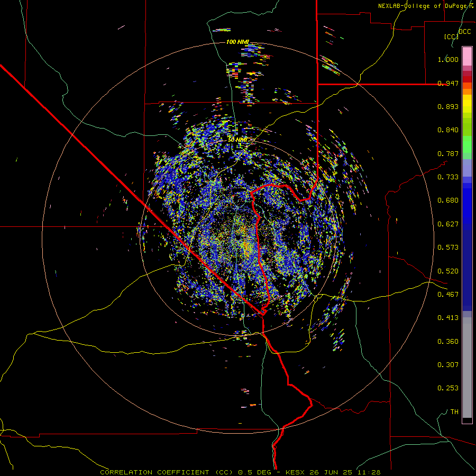The image size is (476, 476).
Task: Click the 0.840 color scale label
Action: (448, 130)
